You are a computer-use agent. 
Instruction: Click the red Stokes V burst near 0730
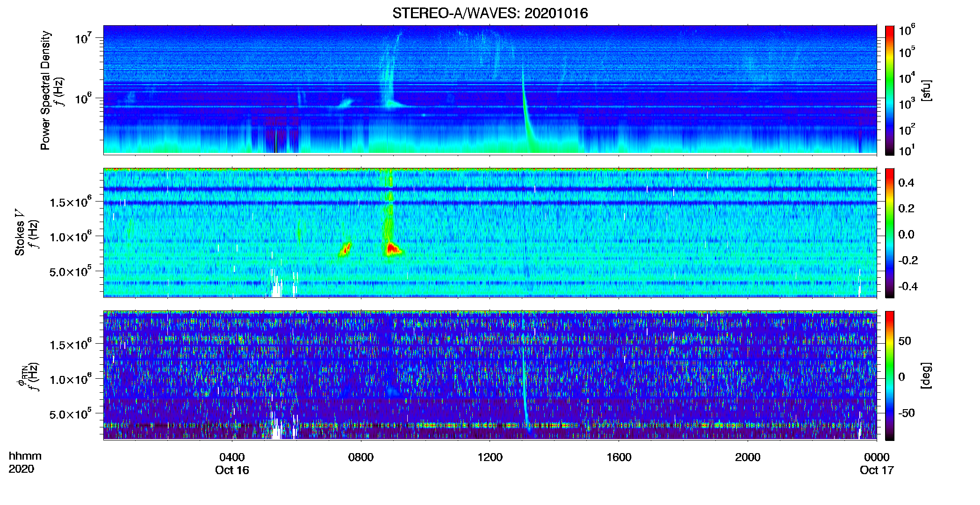(x=345, y=249)
